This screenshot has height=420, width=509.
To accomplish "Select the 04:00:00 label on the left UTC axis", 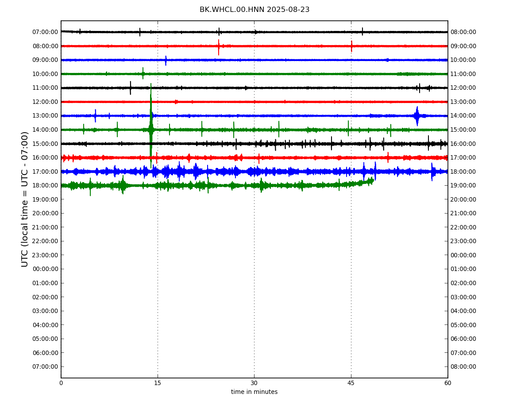I will 46,325.
